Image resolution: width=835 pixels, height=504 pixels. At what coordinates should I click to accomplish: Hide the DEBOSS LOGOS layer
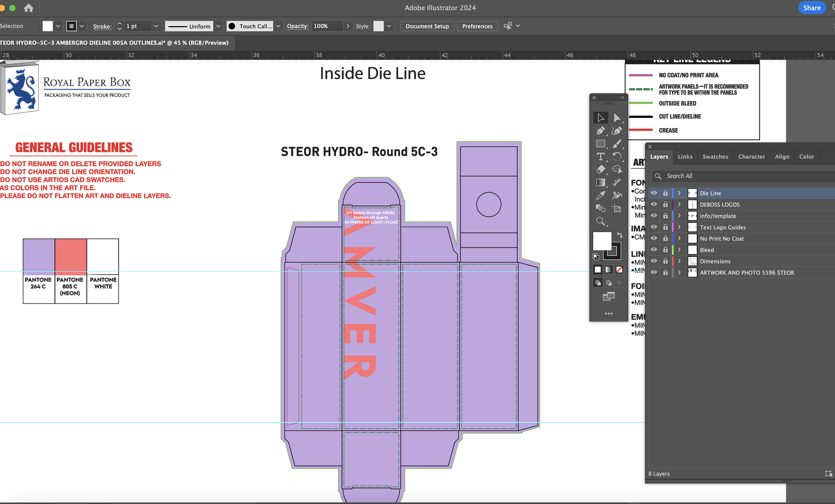(654, 204)
